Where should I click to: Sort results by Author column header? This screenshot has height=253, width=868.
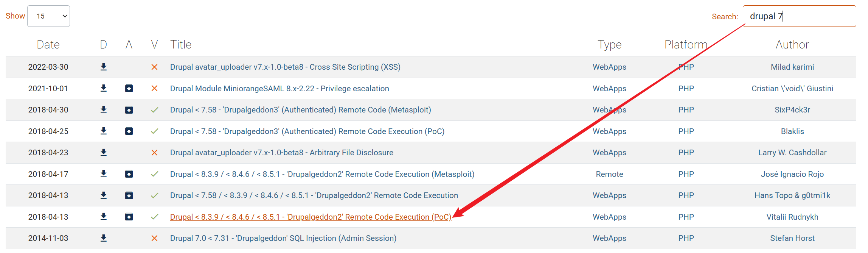[x=792, y=45]
